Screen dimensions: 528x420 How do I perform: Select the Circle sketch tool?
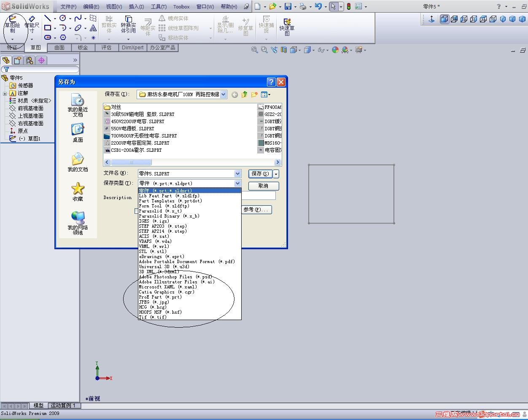(63, 18)
